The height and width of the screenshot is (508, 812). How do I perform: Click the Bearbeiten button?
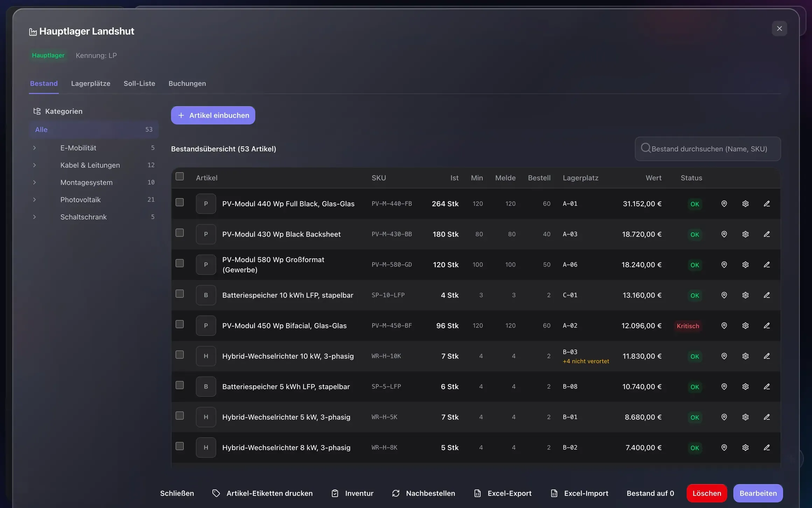point(758,493)
